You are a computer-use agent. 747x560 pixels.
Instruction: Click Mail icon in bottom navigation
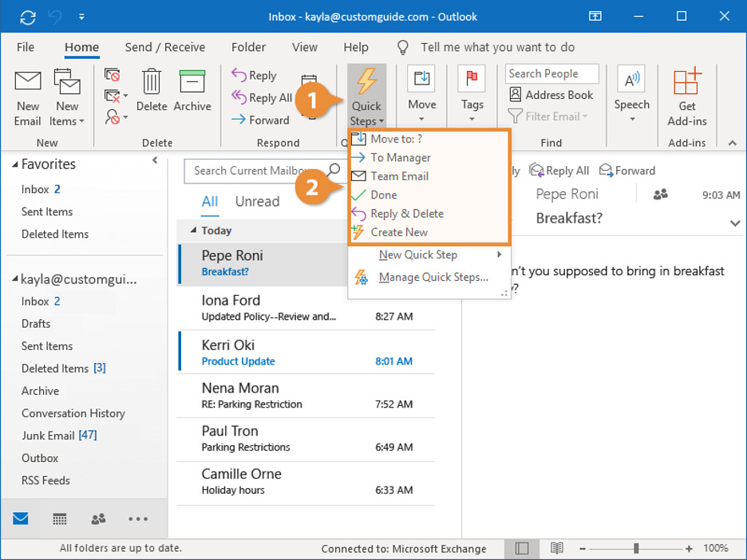(x=21, y=519)
